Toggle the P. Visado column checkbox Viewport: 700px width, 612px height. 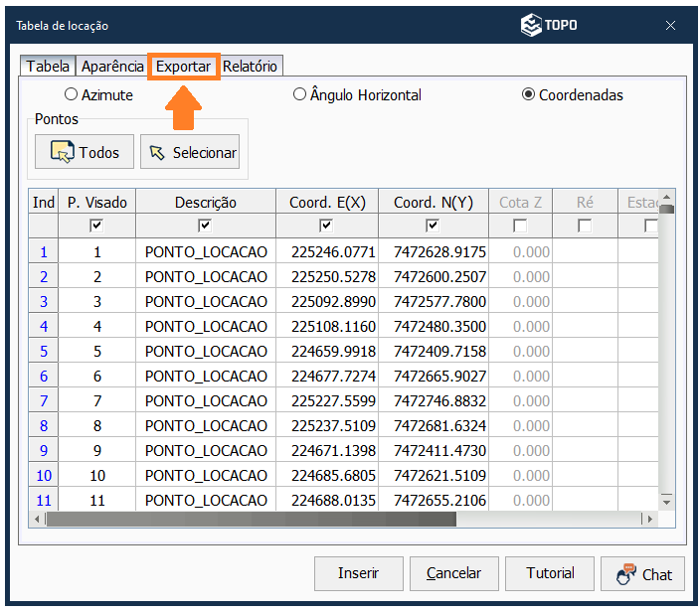pos(96,226)
